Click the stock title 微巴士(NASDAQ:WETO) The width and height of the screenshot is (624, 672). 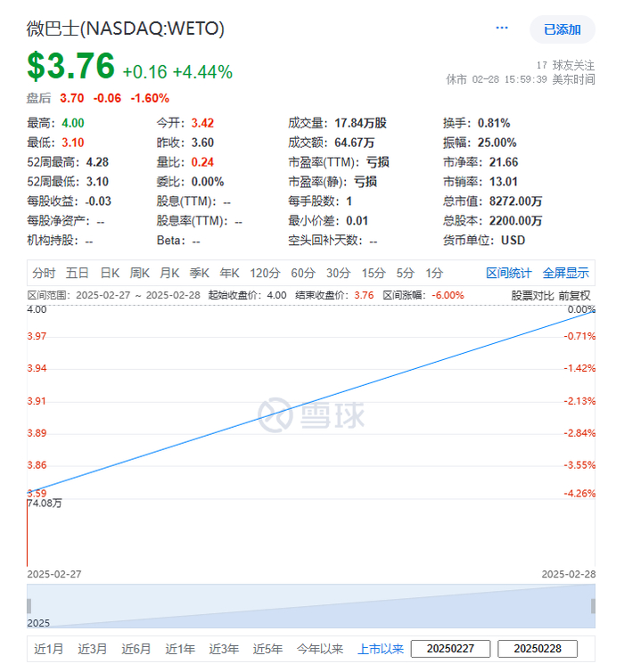click(x=125, y=29)
